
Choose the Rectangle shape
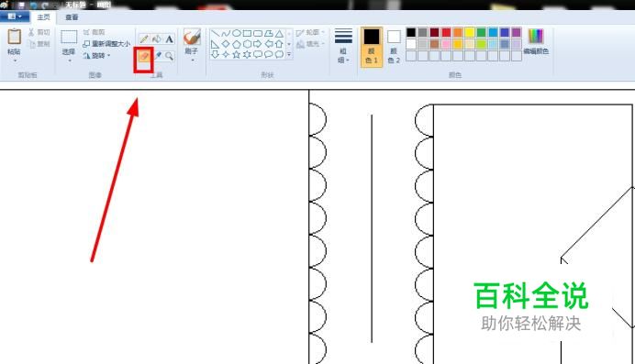(247, 33)
